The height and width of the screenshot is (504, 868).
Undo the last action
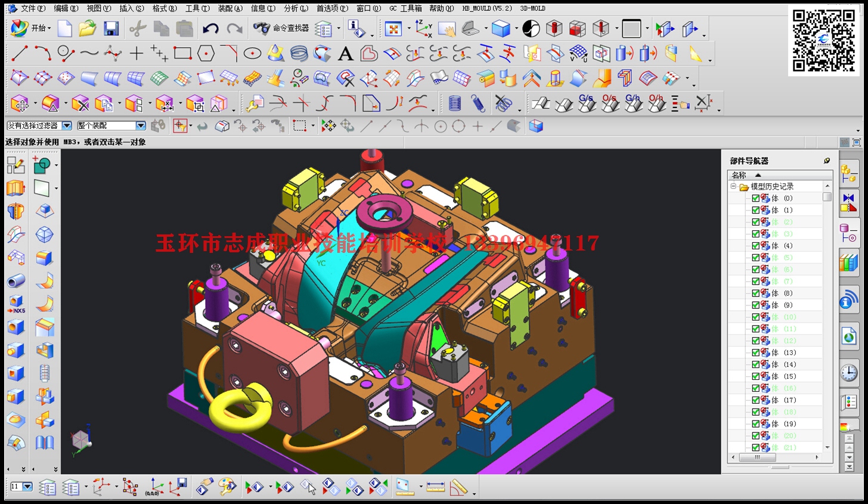pyautogui.click(x=210, y=28)
